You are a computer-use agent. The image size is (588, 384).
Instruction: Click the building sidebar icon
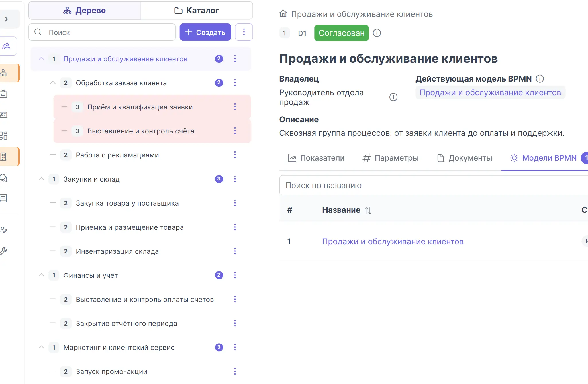point(3,157)
